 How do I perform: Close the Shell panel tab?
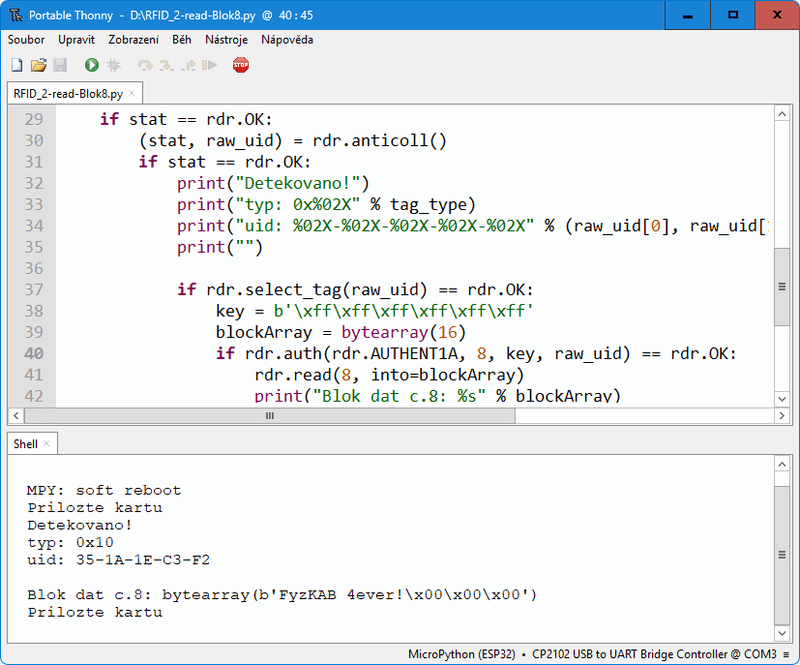click(x=46, y=444)
